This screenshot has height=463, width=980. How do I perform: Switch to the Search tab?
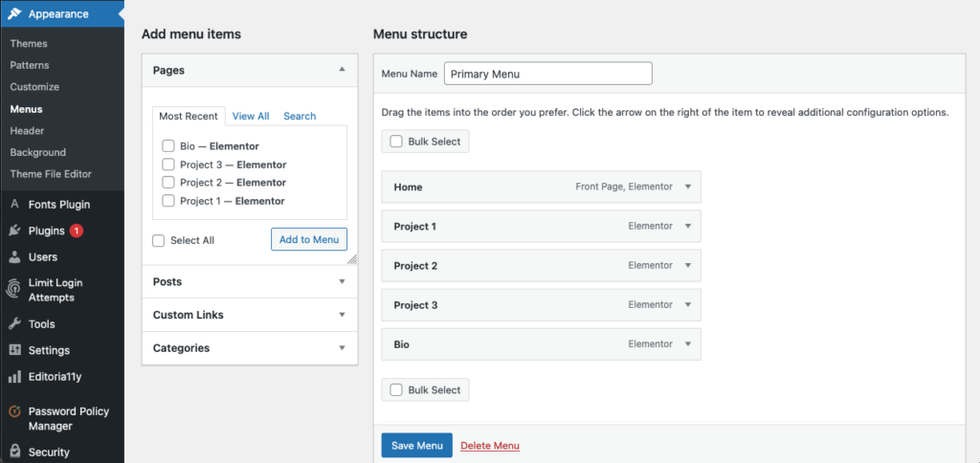[300, 116]
